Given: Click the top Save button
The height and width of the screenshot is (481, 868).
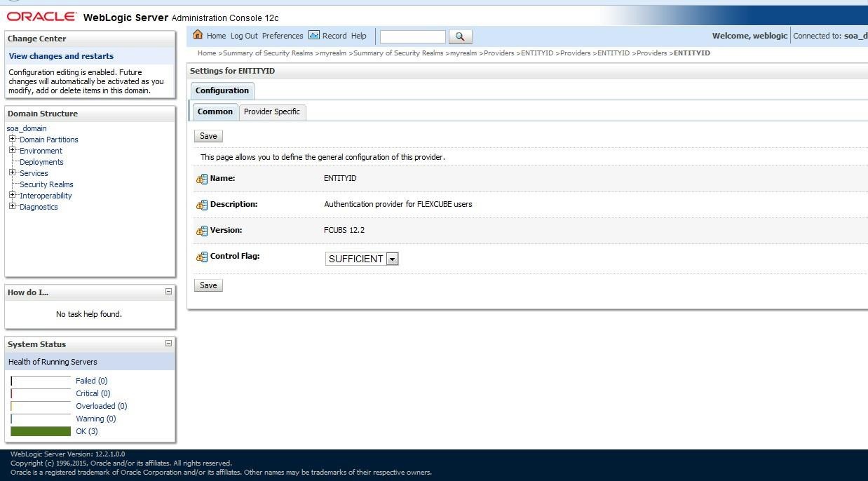Looking at the screenshot, I should tap(208, 136).
